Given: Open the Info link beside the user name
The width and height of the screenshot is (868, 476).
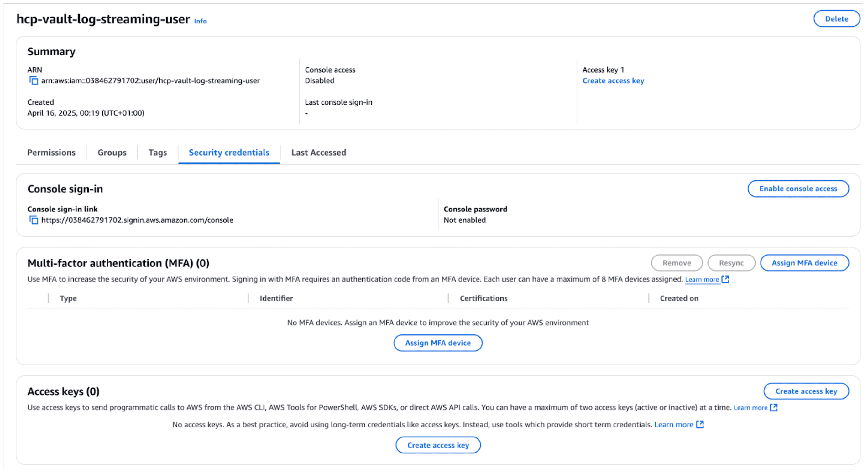Looking at the screenshot, I should 200,21.
